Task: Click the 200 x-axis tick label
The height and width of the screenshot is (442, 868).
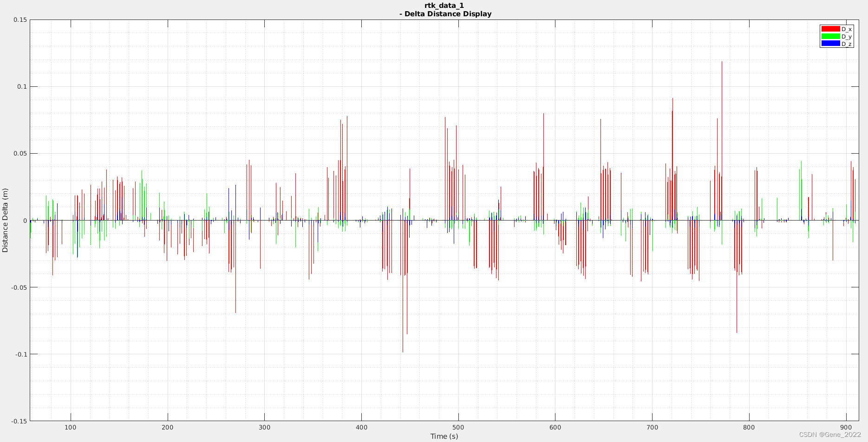Action: click(x=168, y=427)
